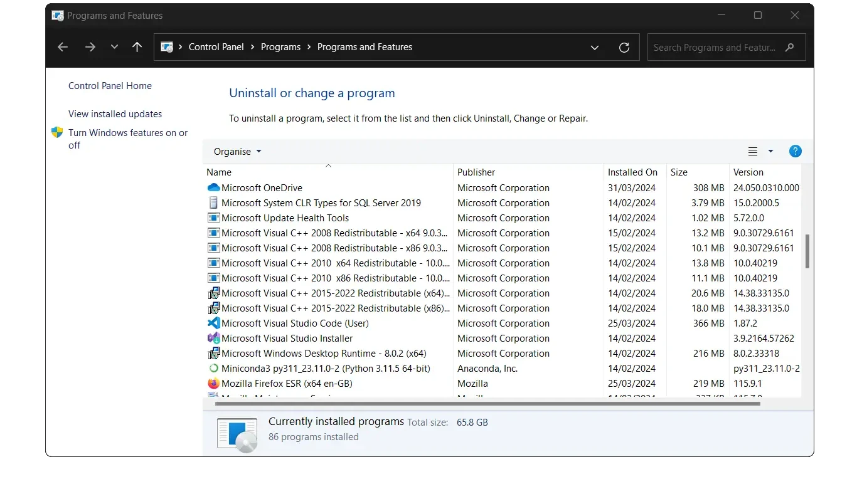The width and height of the screenshot is (857, 504).
Task: Click version 15.0.2000.5 cell
Action: pos(756,202)
